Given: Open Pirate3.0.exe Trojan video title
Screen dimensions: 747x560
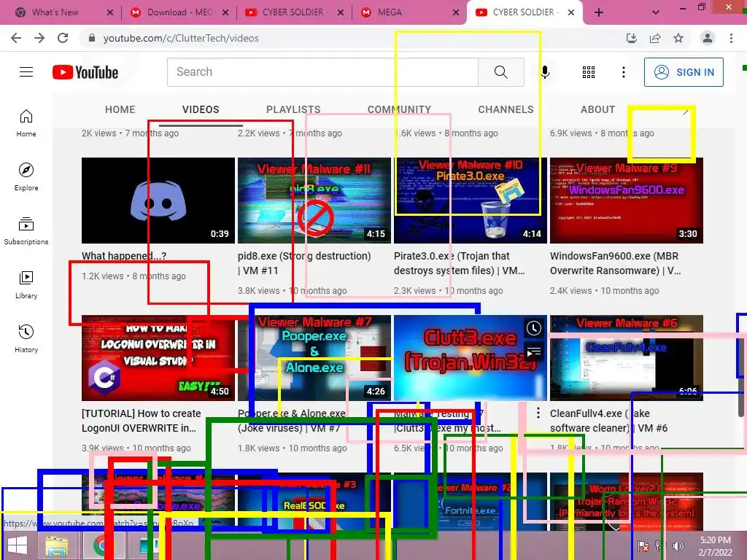Looking at the screenshot, I should tap(460, 262).
